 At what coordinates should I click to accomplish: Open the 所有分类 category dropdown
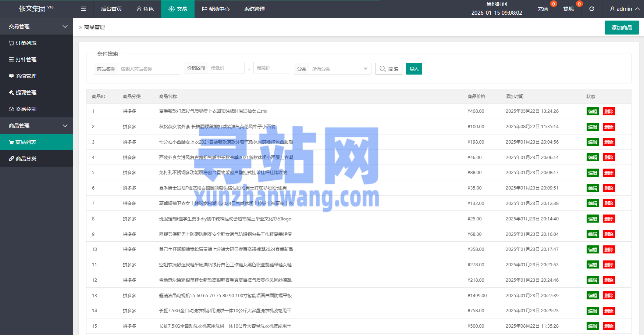[x=339, y=69]
